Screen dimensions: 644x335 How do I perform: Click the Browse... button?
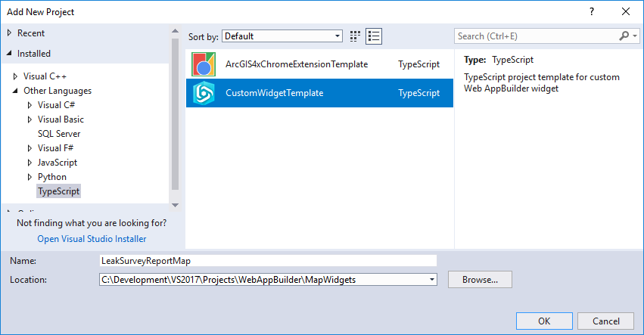[480, 280]
